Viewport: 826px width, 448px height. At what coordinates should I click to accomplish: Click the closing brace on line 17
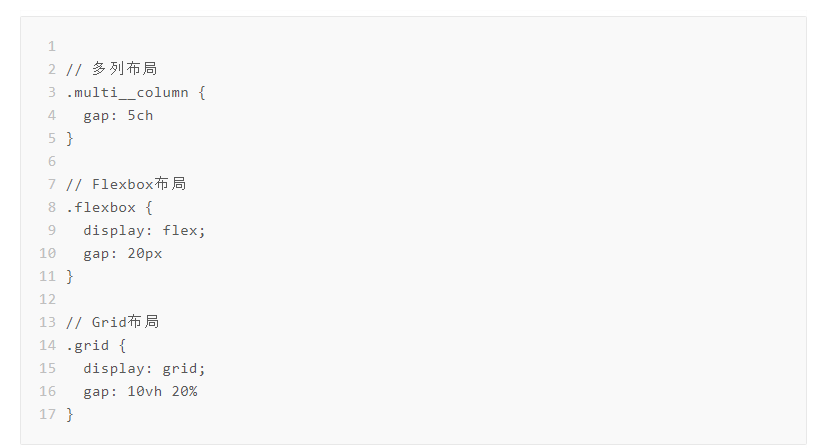70,415
